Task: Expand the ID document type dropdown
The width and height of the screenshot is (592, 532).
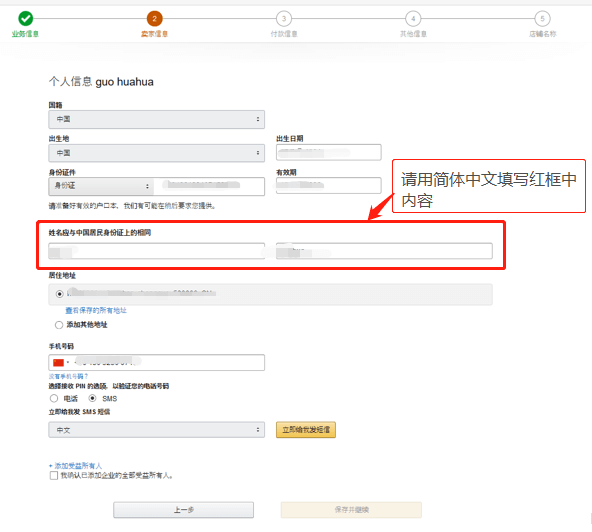Action: coord(101,186)
